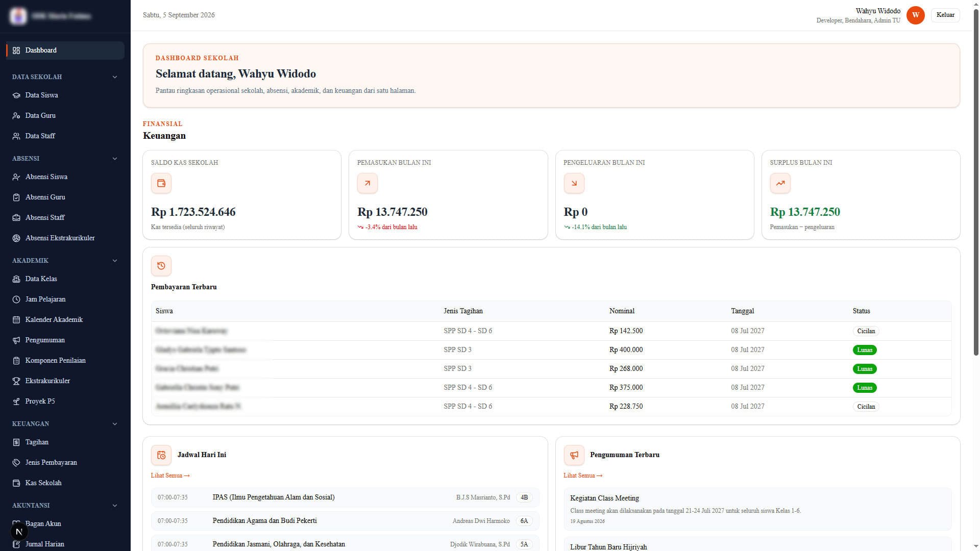Click the 4B class badge in schedule
This screenshot has width=980, height=551.
point(524,497)
